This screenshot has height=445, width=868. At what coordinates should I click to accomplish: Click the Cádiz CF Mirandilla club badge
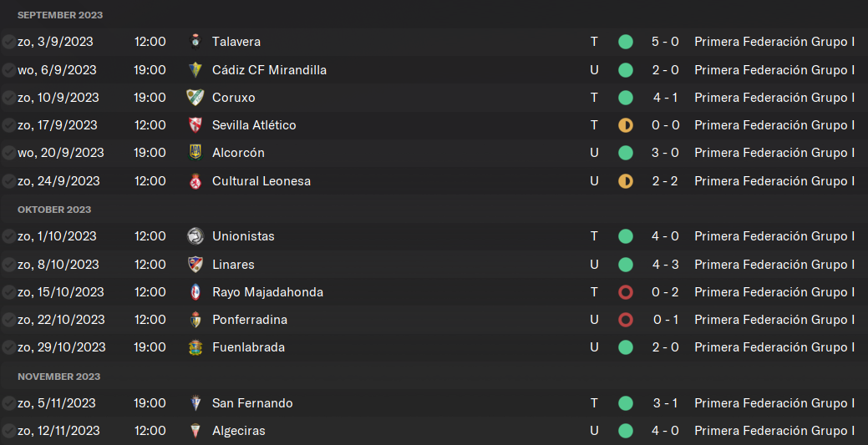point(195,70)
